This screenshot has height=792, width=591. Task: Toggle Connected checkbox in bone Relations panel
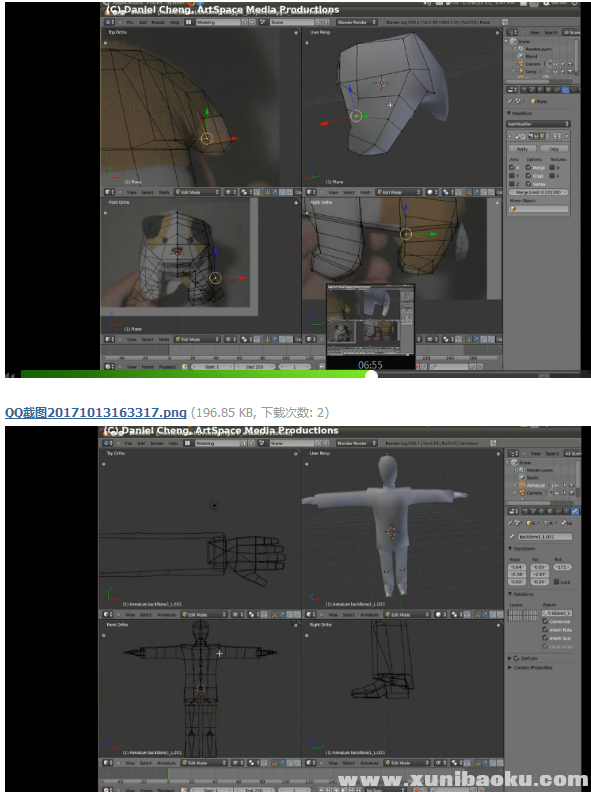pyautogui.click(x=545, y=621)
